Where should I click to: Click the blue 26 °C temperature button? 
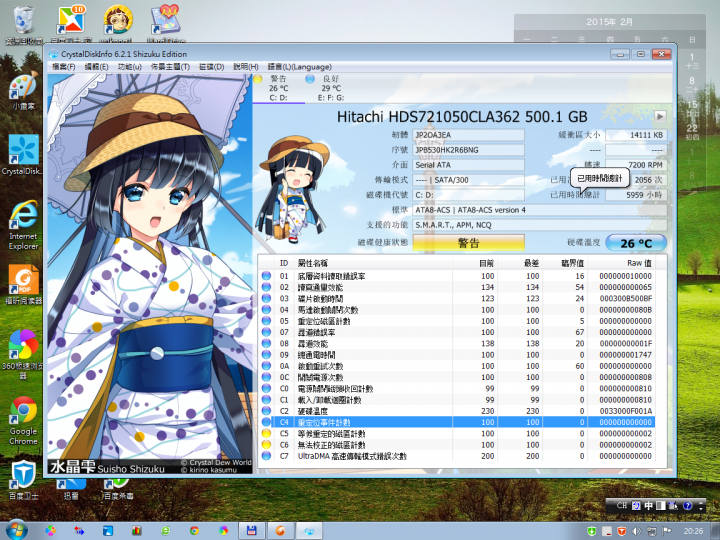click(x=636, y=243)
